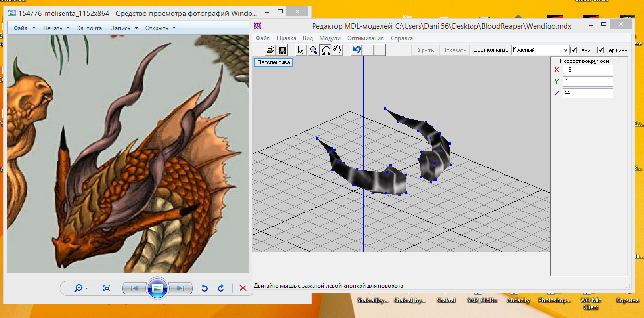This screenshot has width=644, height=318.
Task: Open Правка menu in MDL editor
Action: (286, 38)
